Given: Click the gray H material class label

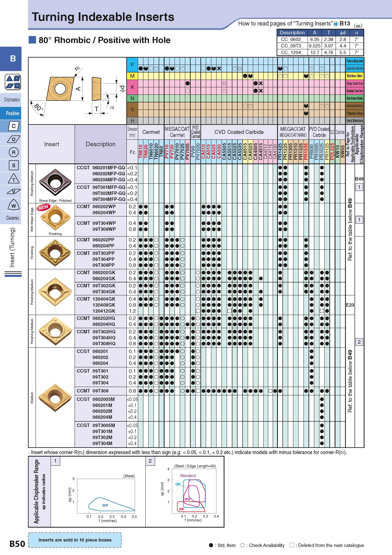Looking at the screenshot, I should pos(132,121).
